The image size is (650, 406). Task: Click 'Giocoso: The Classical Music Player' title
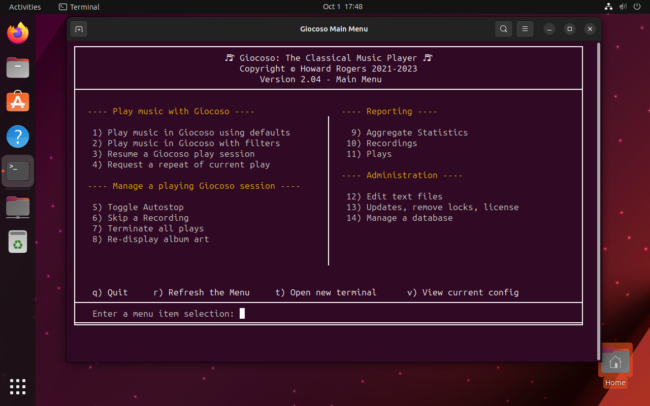pos(328,58)
